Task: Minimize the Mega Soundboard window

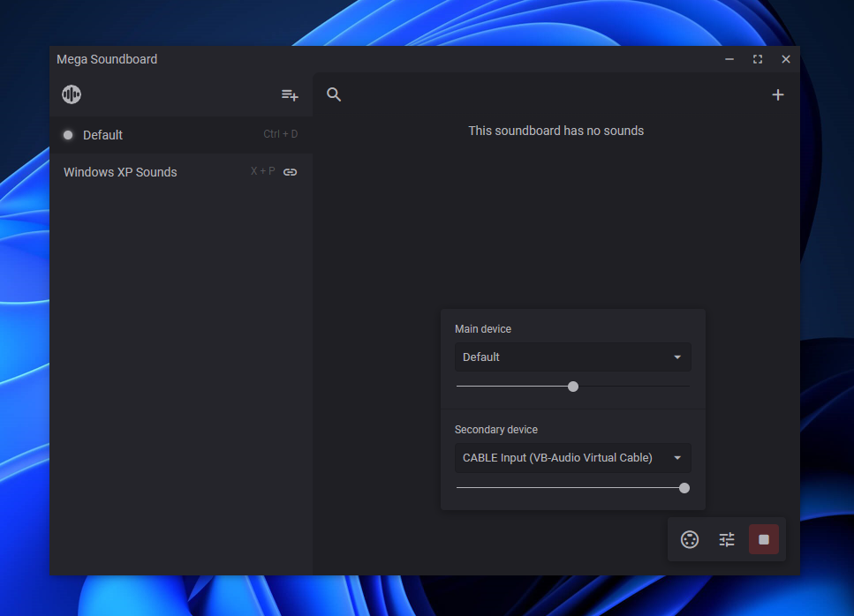Action: [729, 59]
